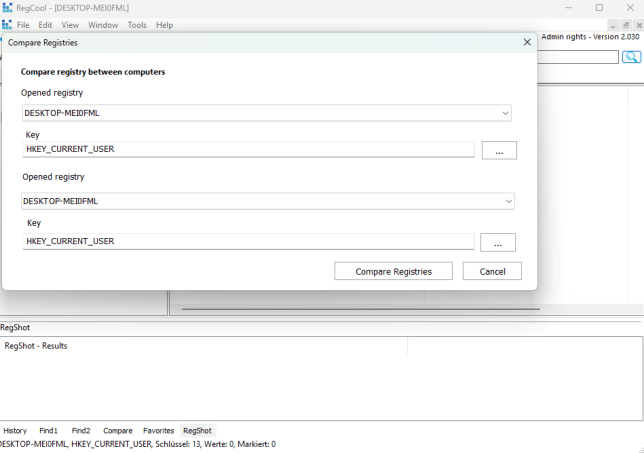Close the Compare Registries dialog

tap(527, 43)
